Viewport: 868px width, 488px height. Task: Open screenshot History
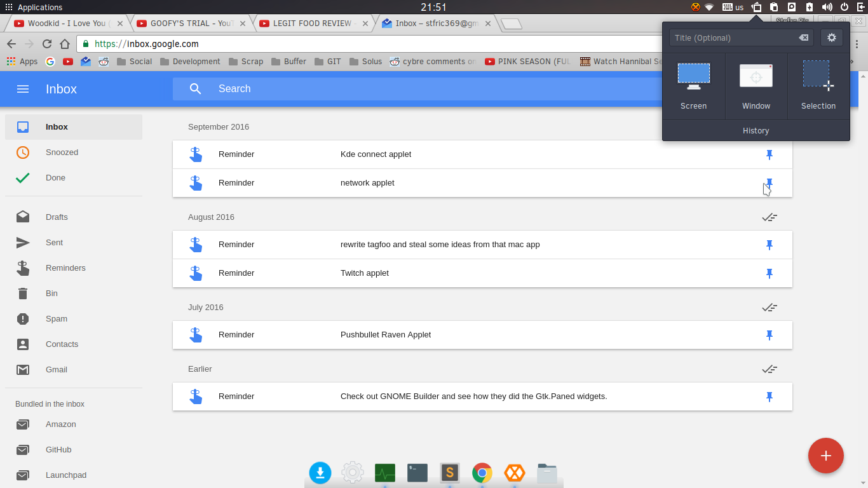click(756, 131)
